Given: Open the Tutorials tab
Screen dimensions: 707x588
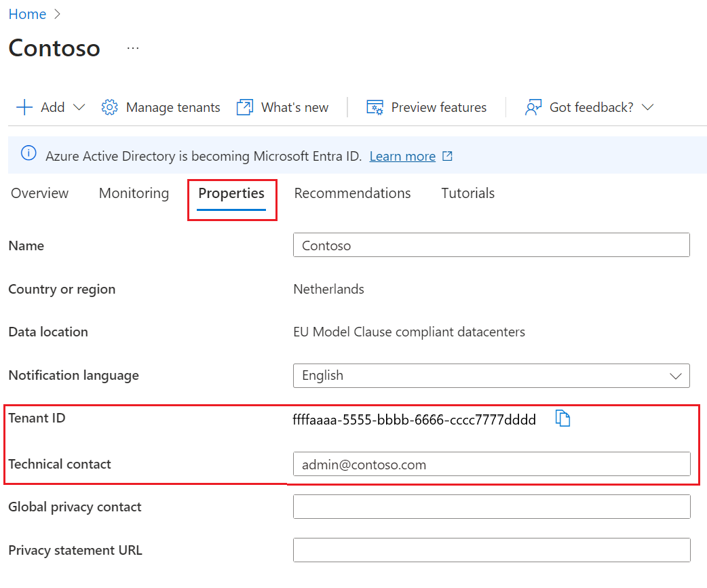Looking at the screenshot, I should point(468,193).
